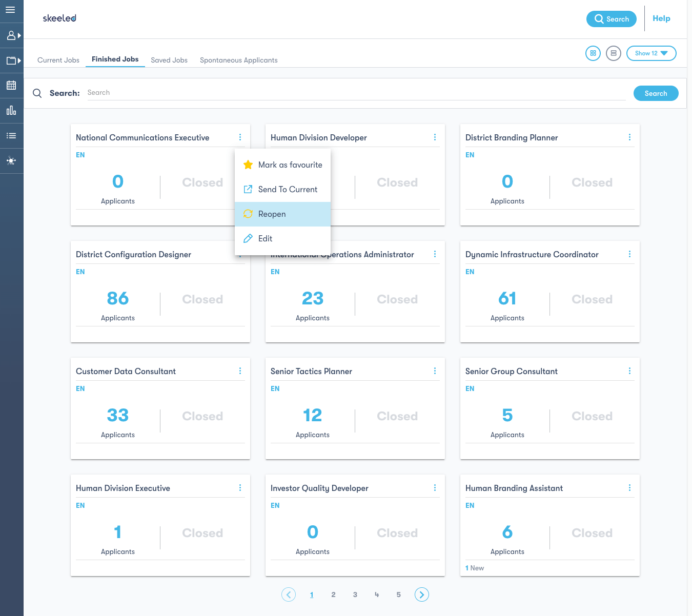The width and height of the screenshot is (692, 616).
Task: Click the Search button beside search field
Action: tap(656, 93)
